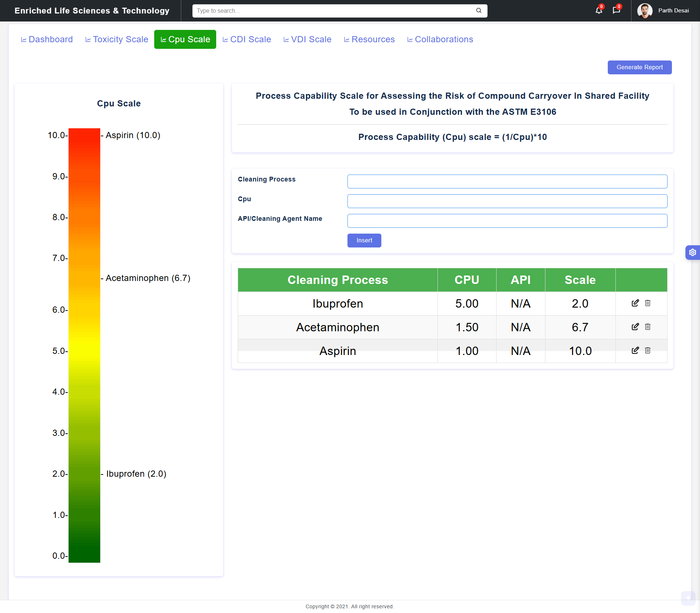This screenshot has height=613, width=700.
Task: Click the API/Cleaning Agent Name field
Action: (507, 221)
